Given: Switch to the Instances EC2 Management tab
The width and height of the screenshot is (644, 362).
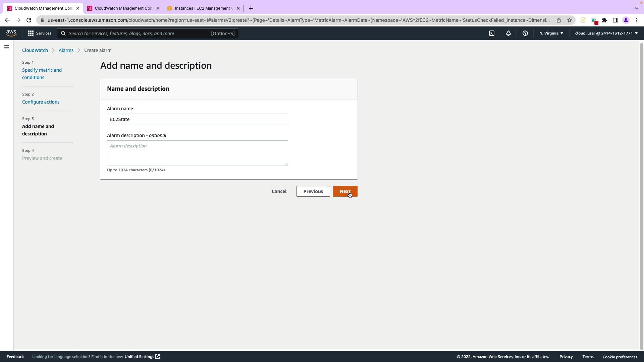Looking at the screenshot, I should pyautogui.click(x=203, y=8).
